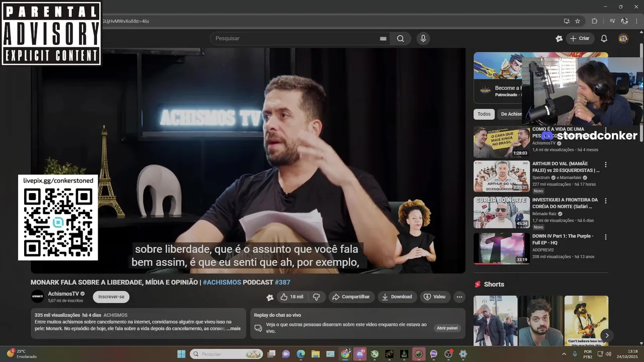Click Nômade Raiz channel name
Screen dimensions: 644x362
point(544,214)
